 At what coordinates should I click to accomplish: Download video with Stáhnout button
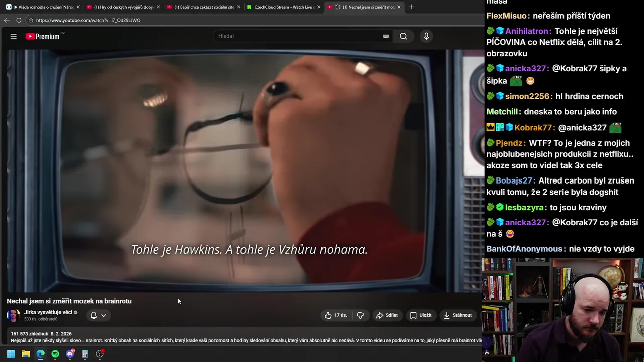pos(458,315)
